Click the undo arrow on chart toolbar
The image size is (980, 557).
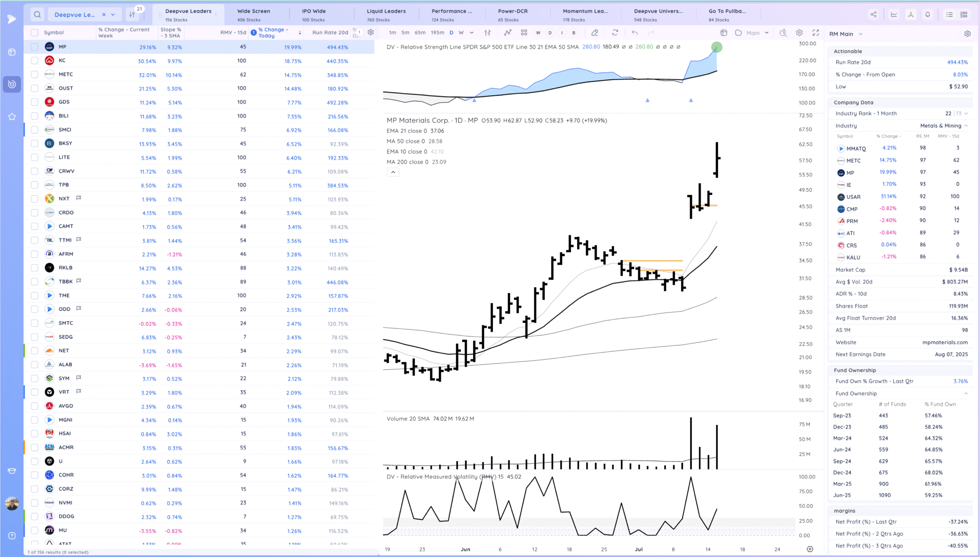coord(635,33)
